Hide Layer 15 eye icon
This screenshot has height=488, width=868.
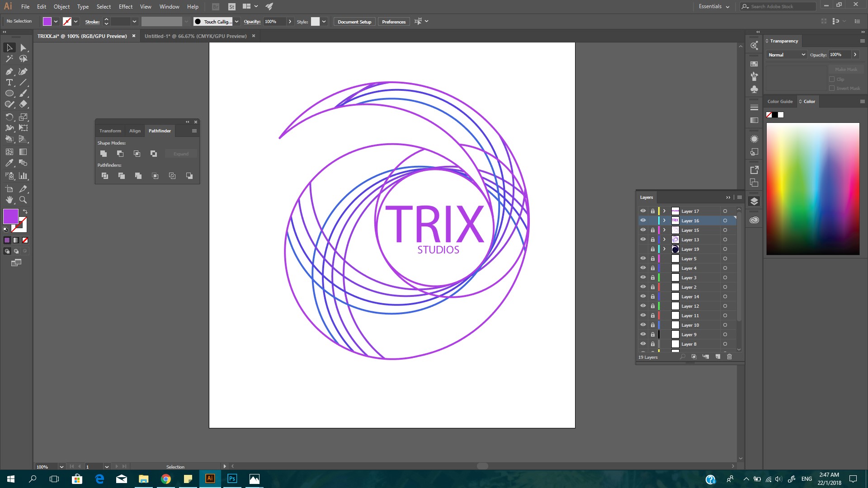(643, 230)
